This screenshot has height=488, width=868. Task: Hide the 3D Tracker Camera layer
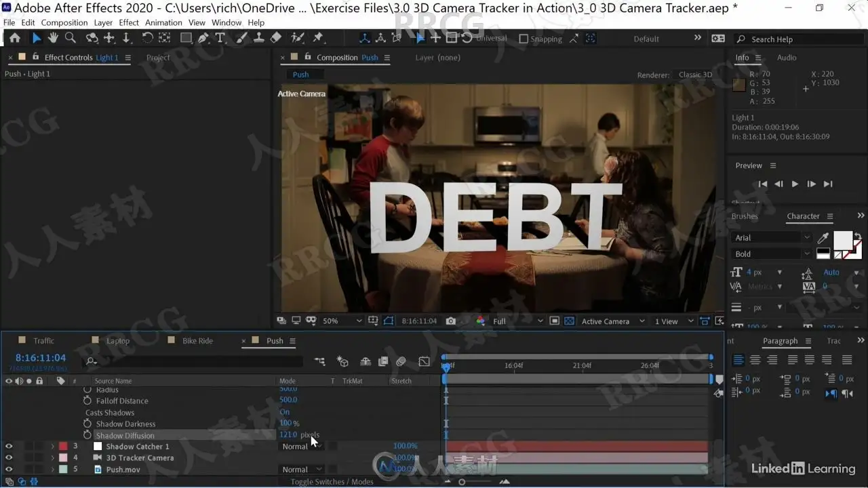9,458
